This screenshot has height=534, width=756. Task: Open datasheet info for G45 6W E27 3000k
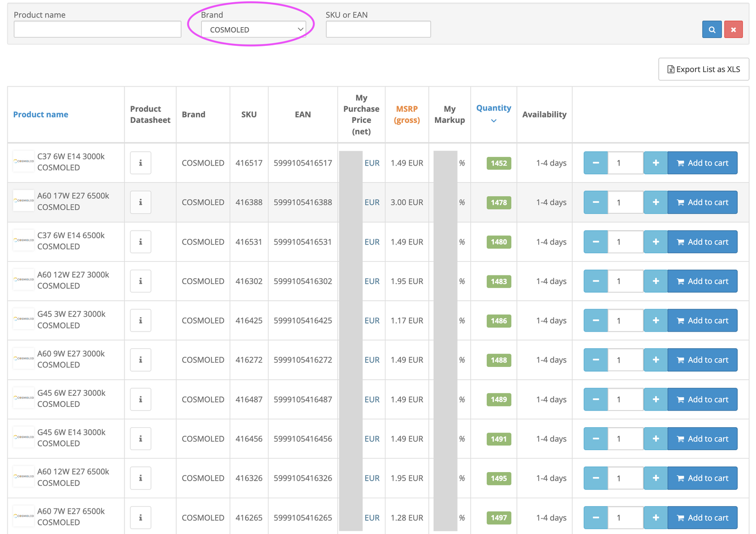(x=140, y=399)
